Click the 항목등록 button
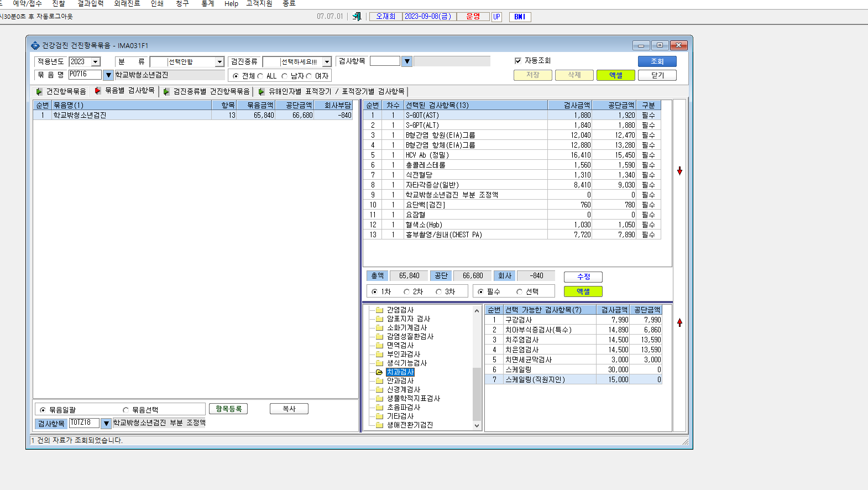Image resolution: width=868 pixels, height=490 pixels. 228,409
